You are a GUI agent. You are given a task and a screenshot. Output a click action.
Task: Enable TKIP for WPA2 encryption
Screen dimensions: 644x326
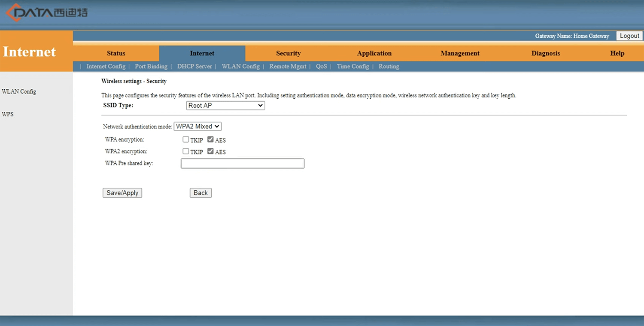pos(186,151)
